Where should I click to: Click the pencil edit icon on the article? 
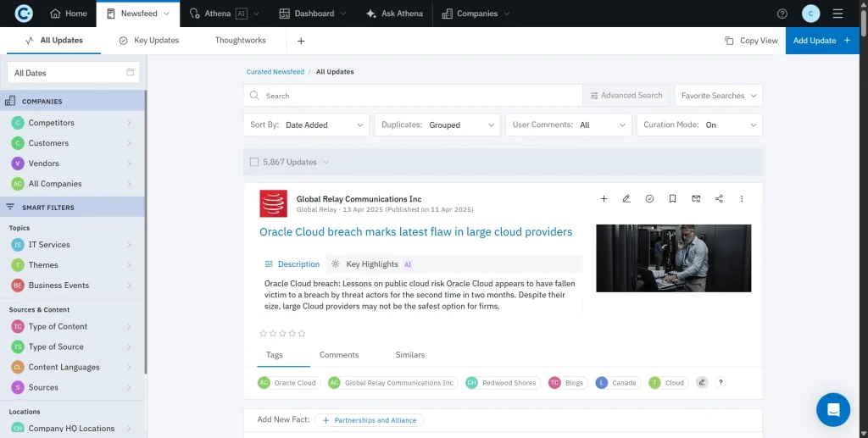[x=626, y=199]
